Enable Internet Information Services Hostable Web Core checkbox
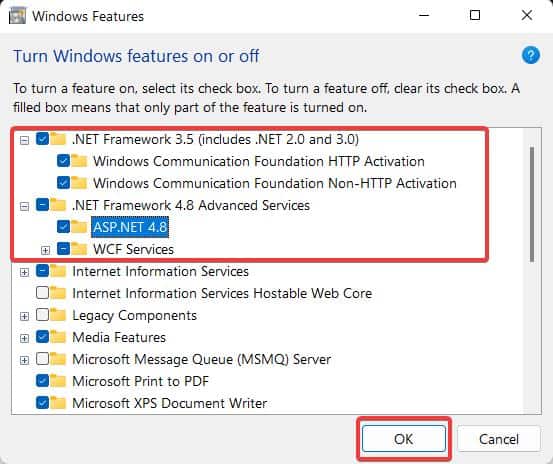 point(42,293)
